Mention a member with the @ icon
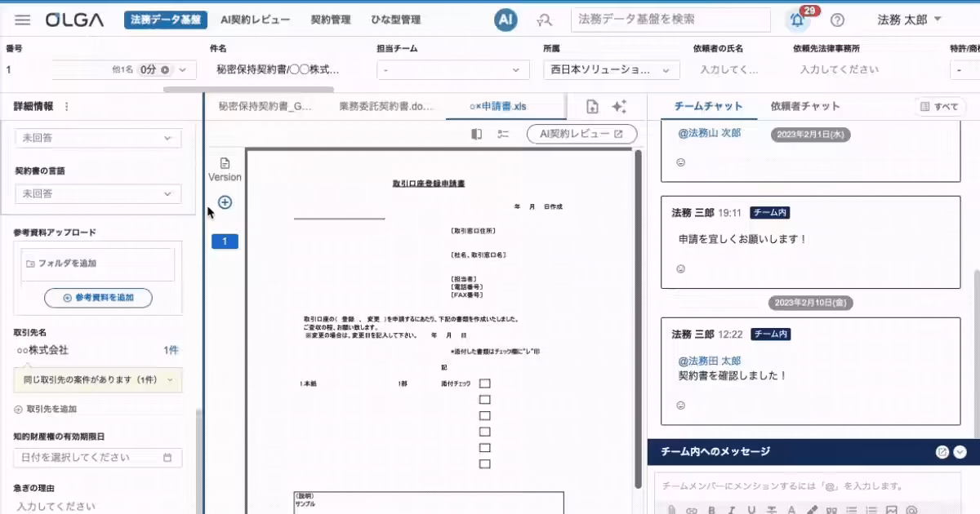Viewport: 980px width, 514px height. (912, 509)
